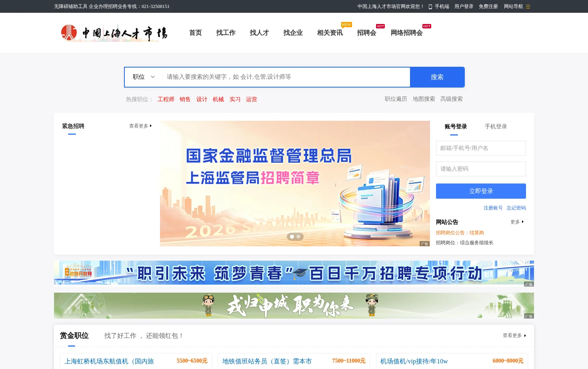Open the 网站导航 hamburger menu icon

[528, 6]
